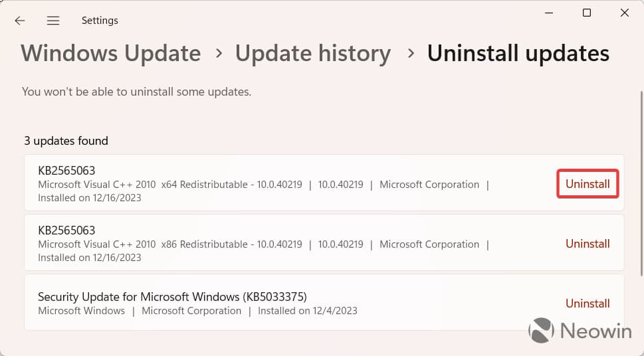Close the Settings window
This screenshot has width=644, height=356.
[625, 13]
